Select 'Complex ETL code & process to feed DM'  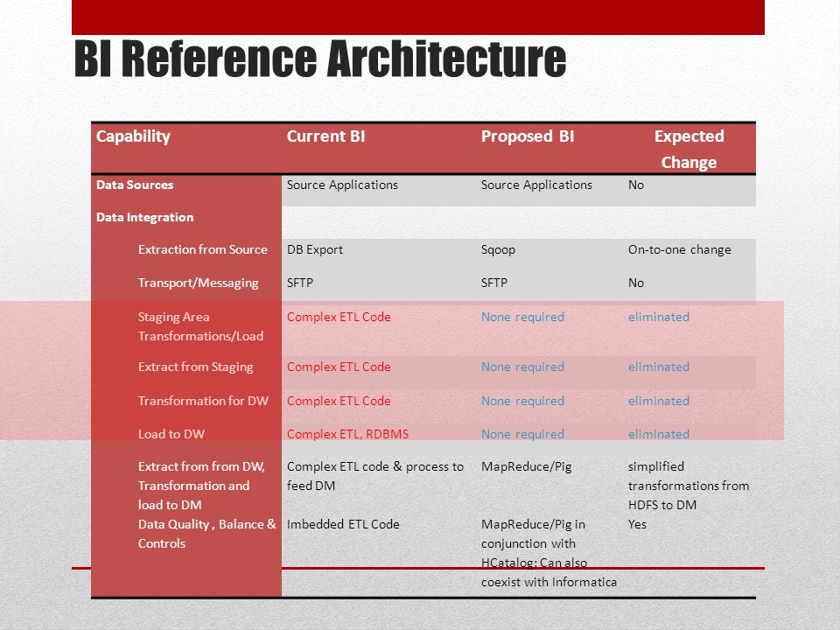pyautogui.click(x=375, y=476)
